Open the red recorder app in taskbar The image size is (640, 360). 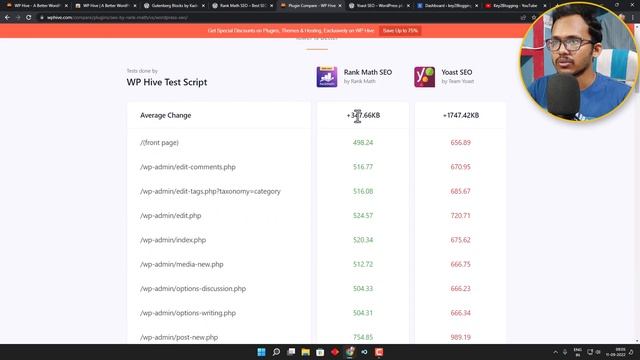[379, 352]
